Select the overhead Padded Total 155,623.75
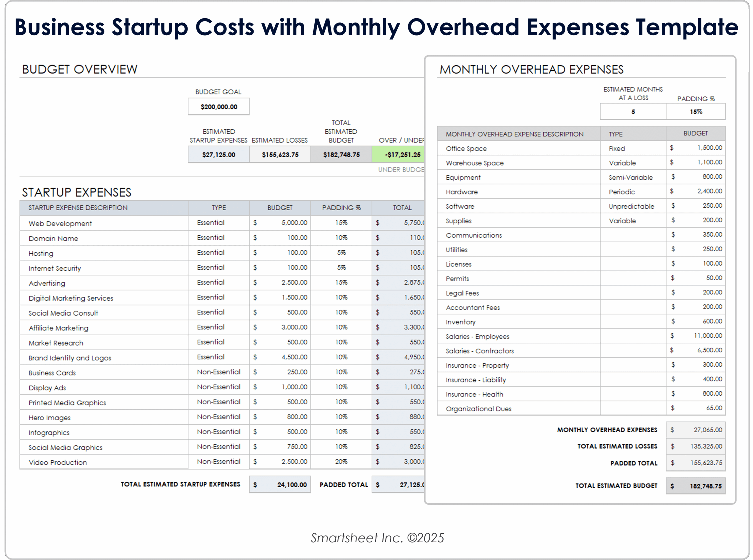 point(696,463)
